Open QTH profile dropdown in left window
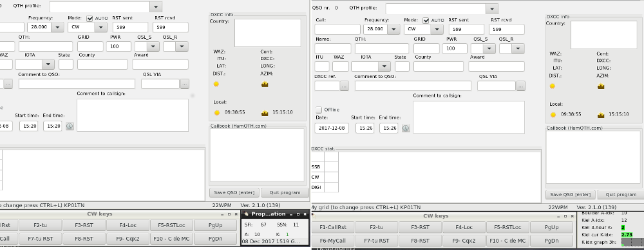 click(156, 6)
